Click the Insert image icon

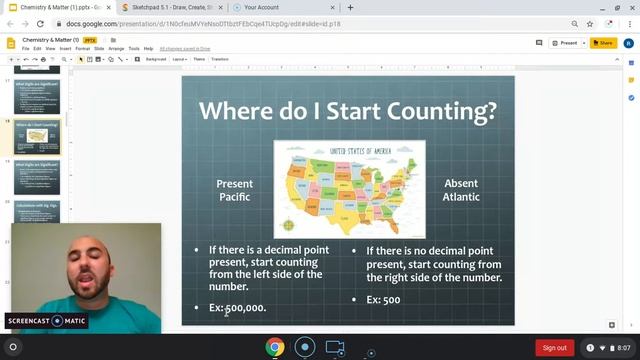tap(98, 60)
